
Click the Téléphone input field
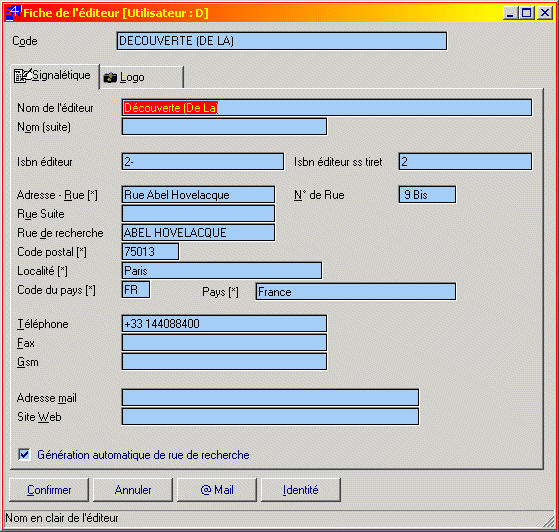pos(224,324)
